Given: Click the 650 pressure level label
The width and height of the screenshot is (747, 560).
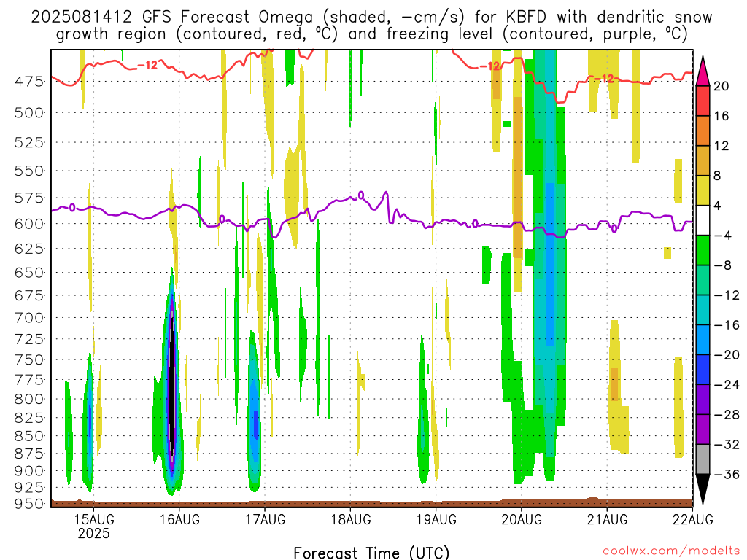Looking at the screenshot, I should (x=28, y=273).
